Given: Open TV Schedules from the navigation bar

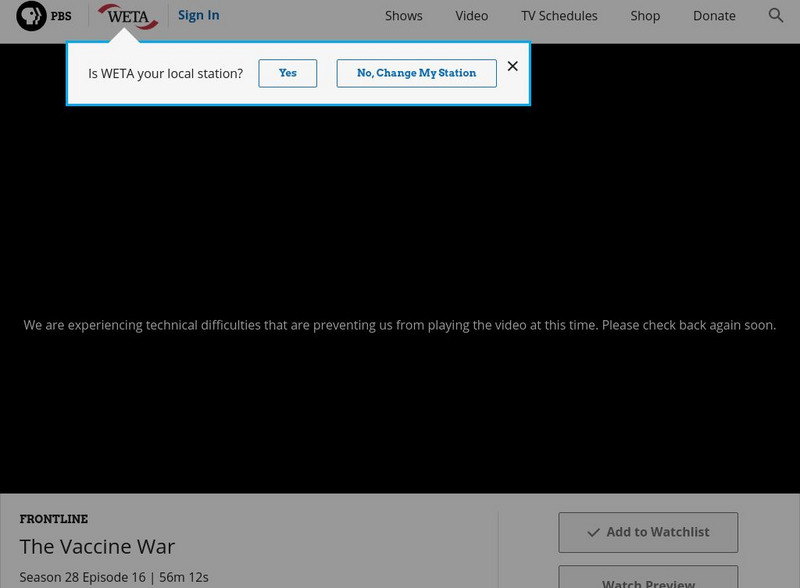Looking at the screenshot, I should pyautogui.click(x=558, y=16).
